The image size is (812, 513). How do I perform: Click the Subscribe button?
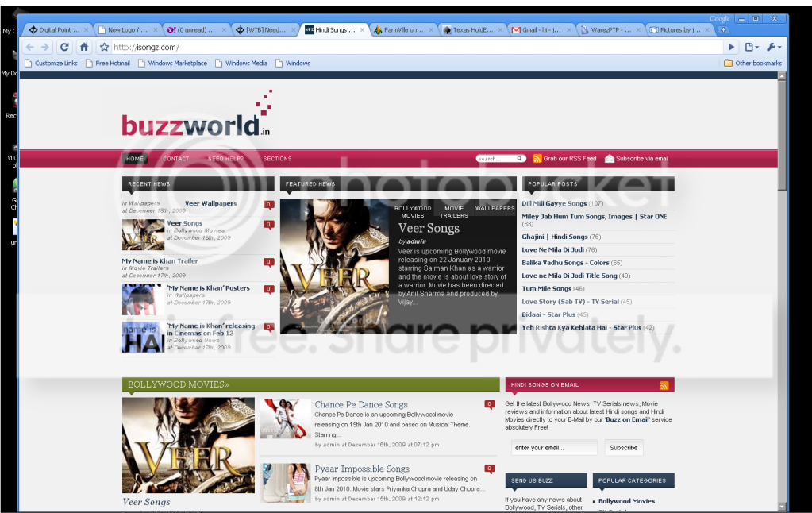[624, 448]
